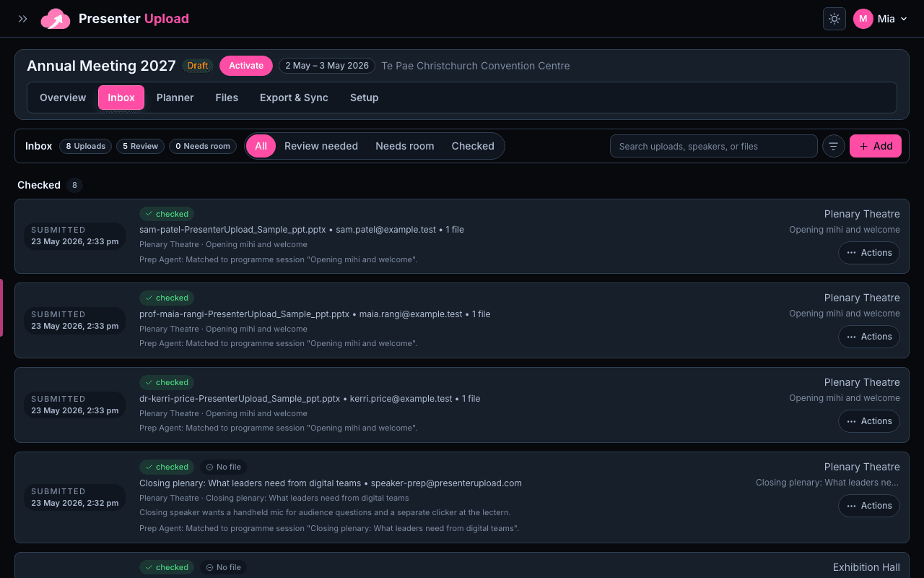Click the pink side handle at left edge
Image resolution: width=924 pixels, height=578 pixels.
pyautogui.click(x=1, y=308)
